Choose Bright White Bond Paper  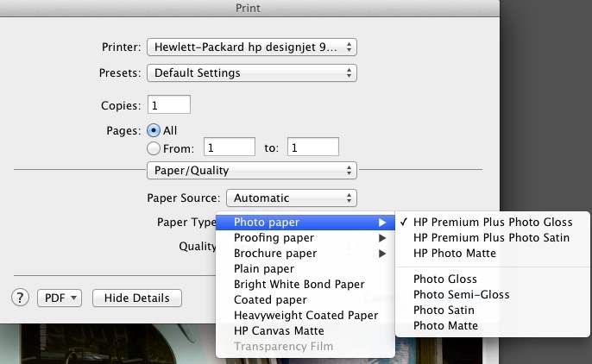point(305,284)
